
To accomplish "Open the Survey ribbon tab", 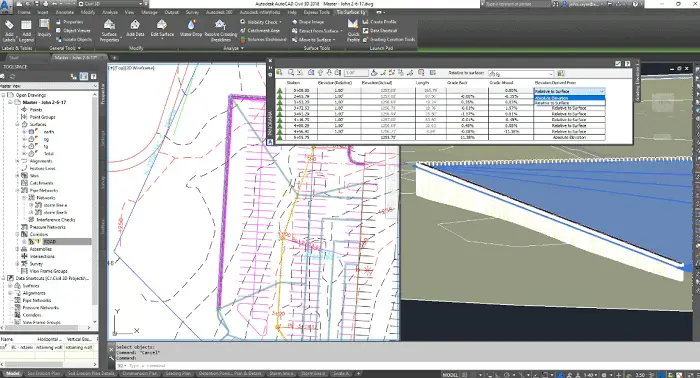I will pyautogui.click(x=192, y=12).
